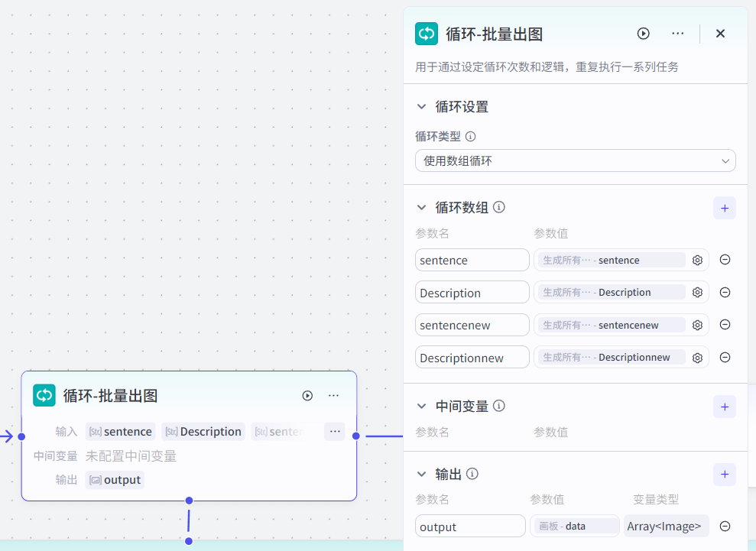Image resolution: width=756 pixels, height=551 pixels.
Task: Click the loop icon on canvas node
Action: (x=44, y=395)
